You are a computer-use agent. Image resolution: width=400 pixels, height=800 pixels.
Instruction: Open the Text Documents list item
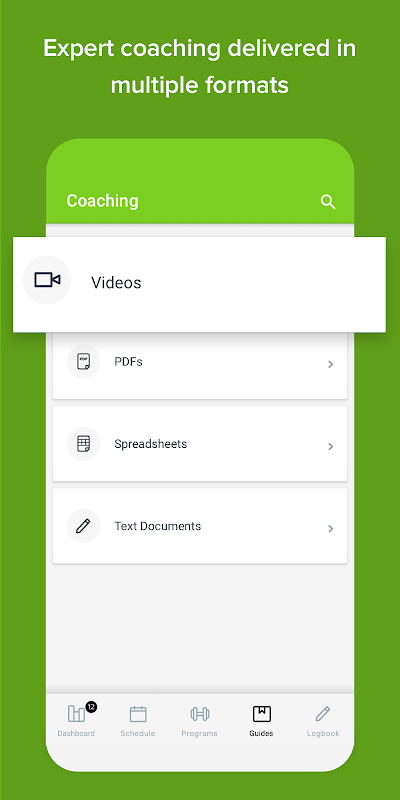[x=200, y=526]
